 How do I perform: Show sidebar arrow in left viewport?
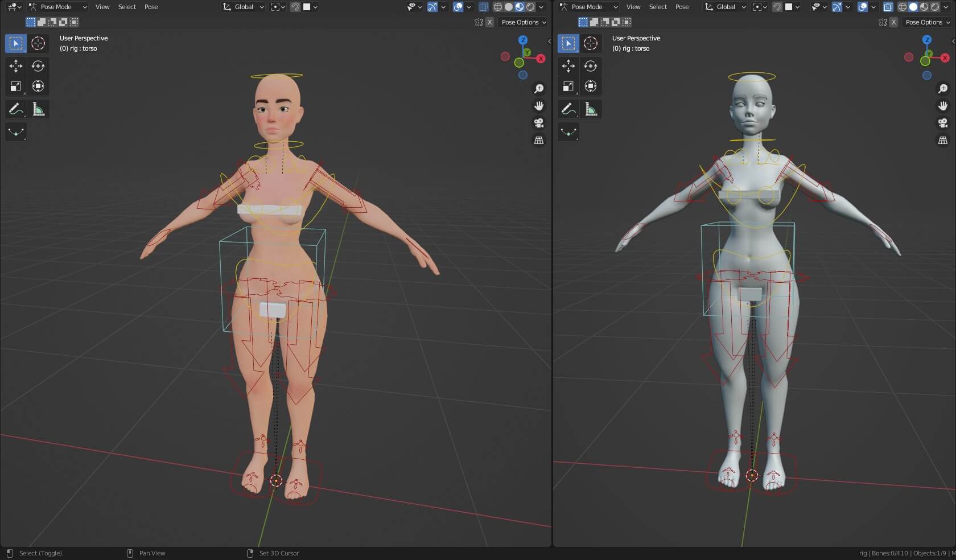click(x=549, y=41)
